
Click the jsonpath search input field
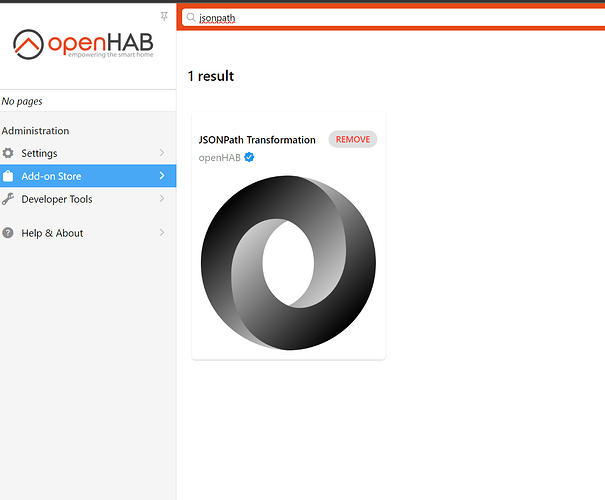pyautogui.click(x=394, y=18)
